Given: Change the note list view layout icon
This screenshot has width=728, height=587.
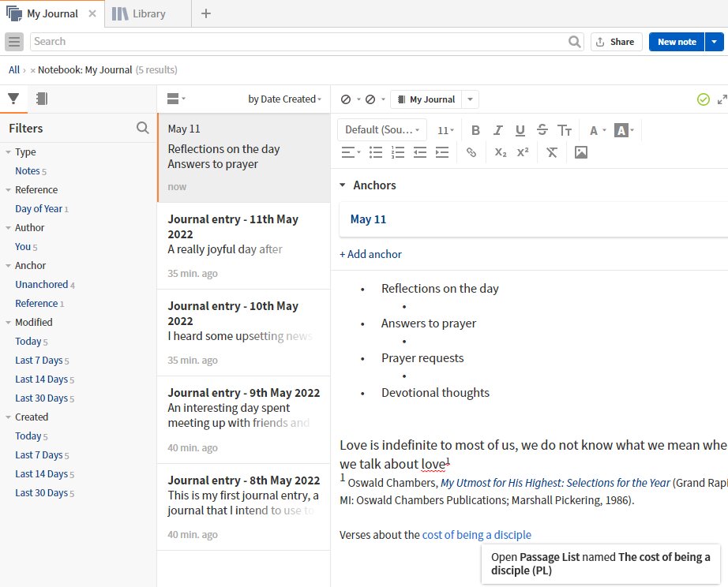Looking at the screenshot, I should [x=176, y=99].
